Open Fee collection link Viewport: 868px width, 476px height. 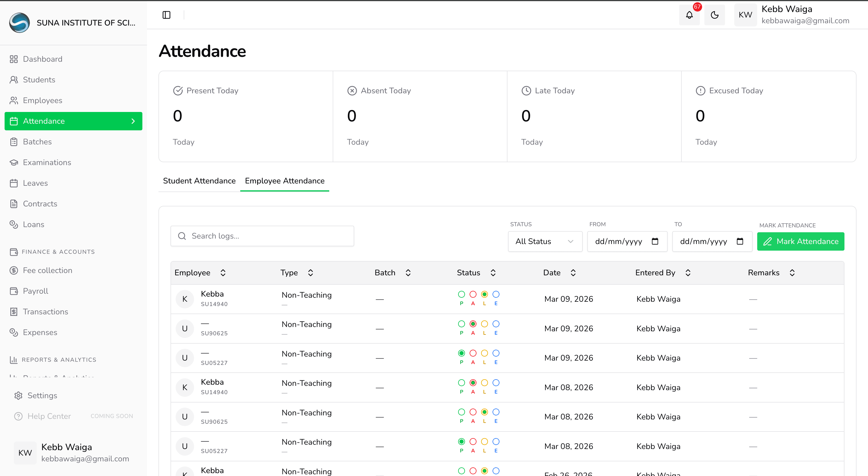tap(47, 270)
